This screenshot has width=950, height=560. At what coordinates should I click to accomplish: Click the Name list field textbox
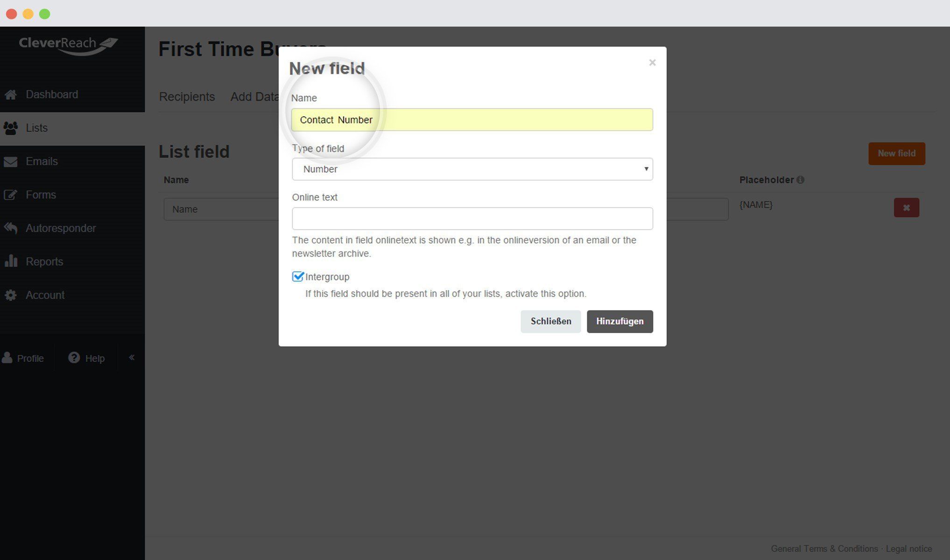221,209
